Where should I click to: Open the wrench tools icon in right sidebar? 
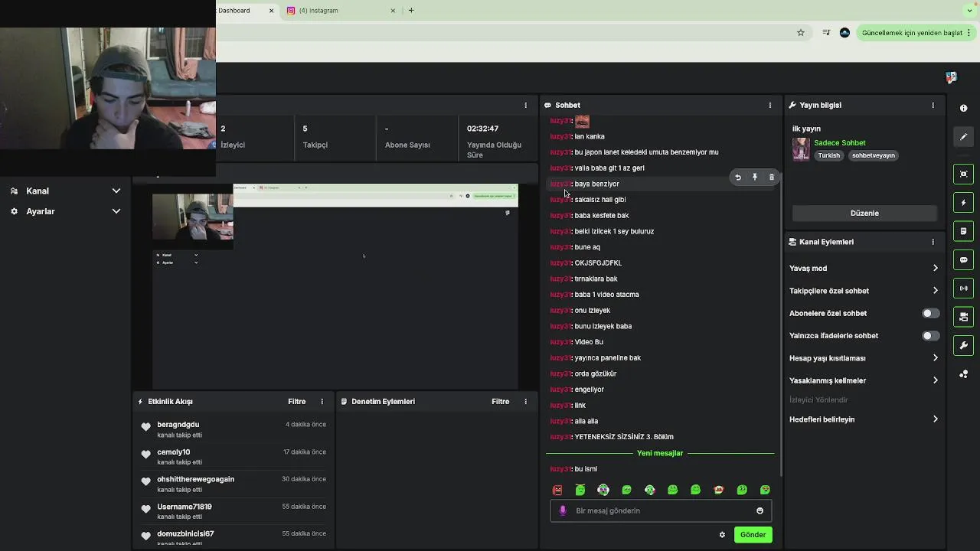963,346
